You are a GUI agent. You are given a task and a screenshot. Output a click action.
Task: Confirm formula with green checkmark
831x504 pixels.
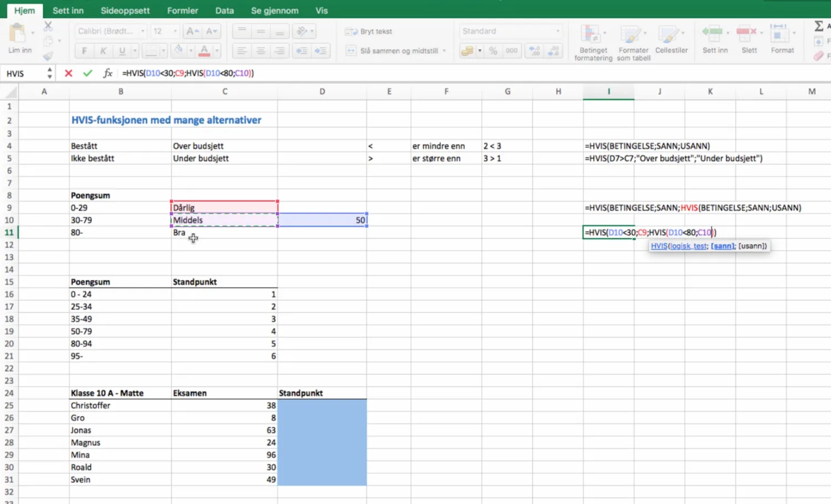[x=88, y=73]
